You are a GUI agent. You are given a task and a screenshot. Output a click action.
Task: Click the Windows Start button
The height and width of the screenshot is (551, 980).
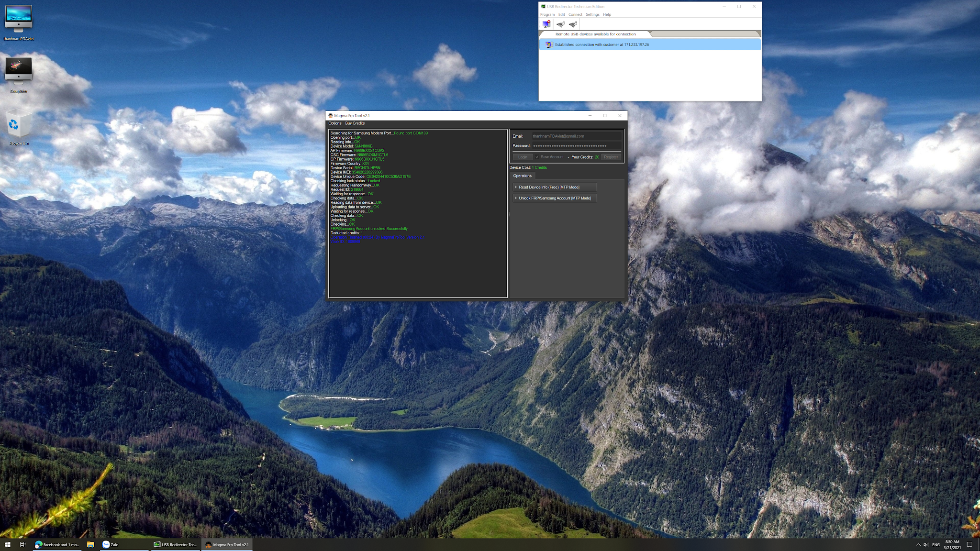click(8, 544)
